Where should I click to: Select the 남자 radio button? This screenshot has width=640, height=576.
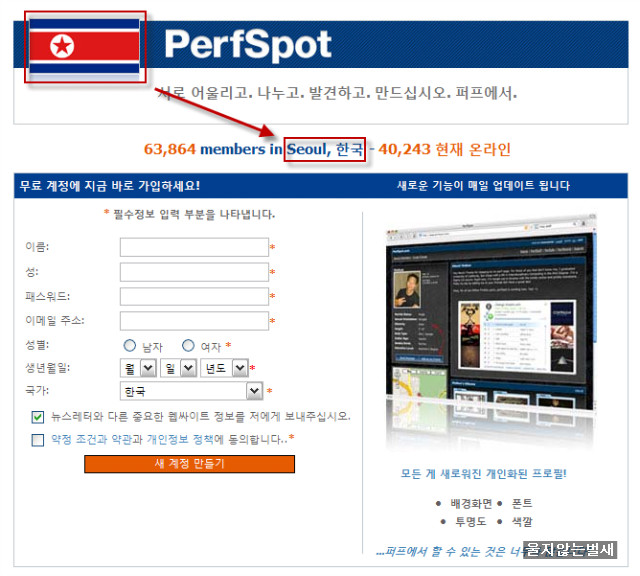(130, 346)
